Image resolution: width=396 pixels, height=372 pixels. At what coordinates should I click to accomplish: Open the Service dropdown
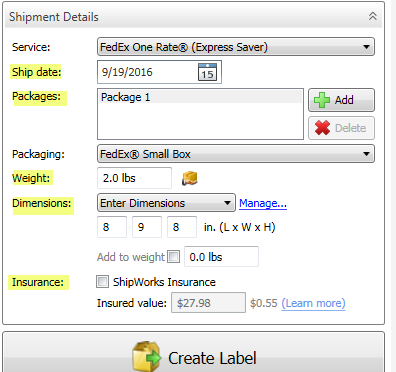tap(236, 47)
